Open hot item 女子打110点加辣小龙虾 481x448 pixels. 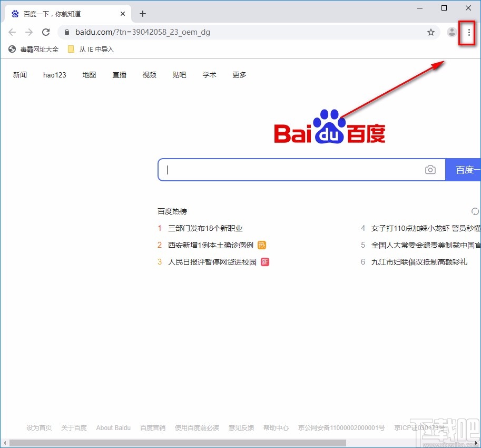(x=426, y=228)
